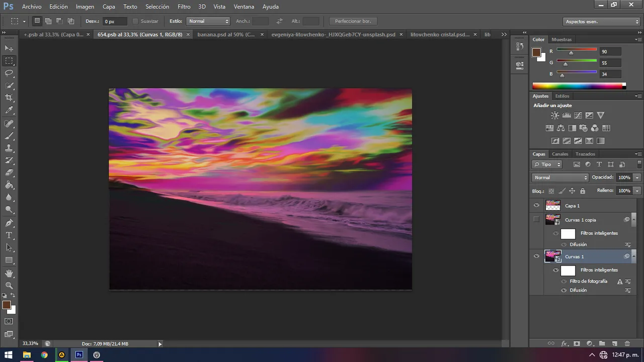The height and width of the screenshot is (362, 644).
Task: Open the Estilo dropdown in options bar
Action: (x=208, y=21)
